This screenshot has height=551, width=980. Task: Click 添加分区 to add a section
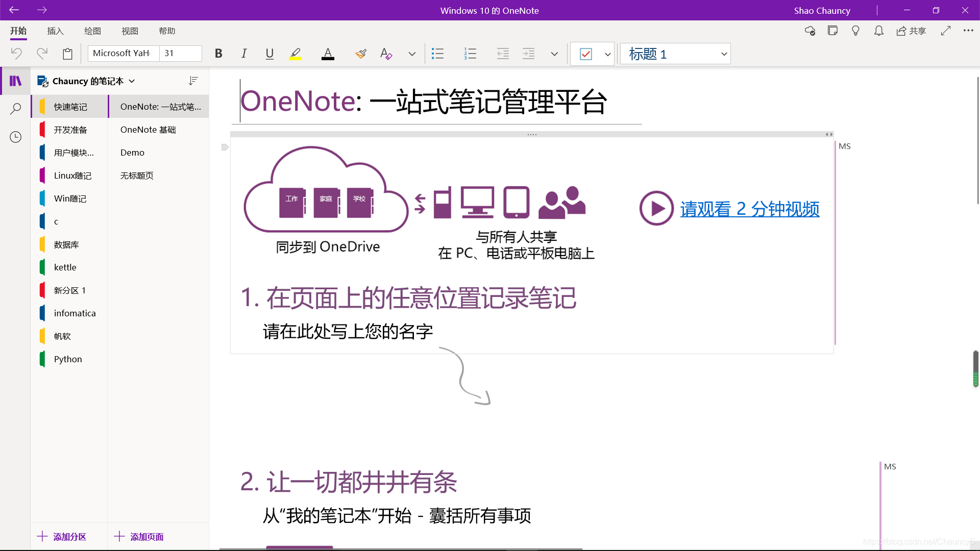tap(62, 536)
